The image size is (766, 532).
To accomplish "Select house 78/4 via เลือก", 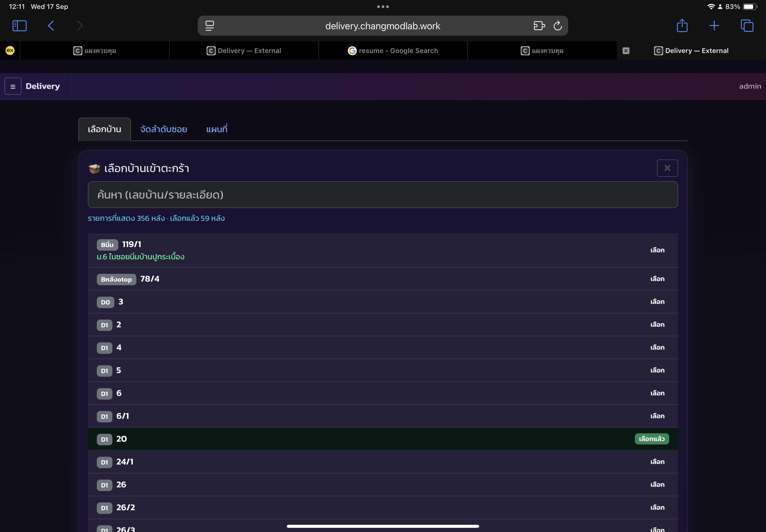I will point(657,279).
